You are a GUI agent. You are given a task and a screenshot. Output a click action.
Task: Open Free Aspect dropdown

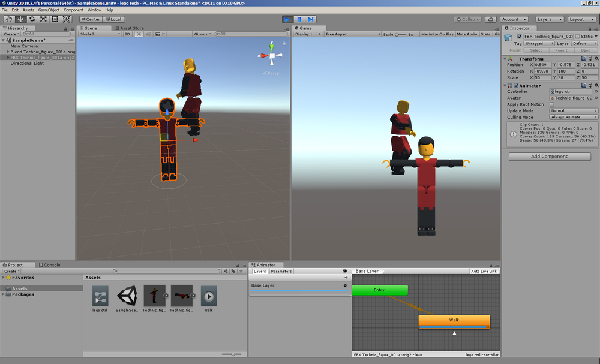(x=352, y=34)
